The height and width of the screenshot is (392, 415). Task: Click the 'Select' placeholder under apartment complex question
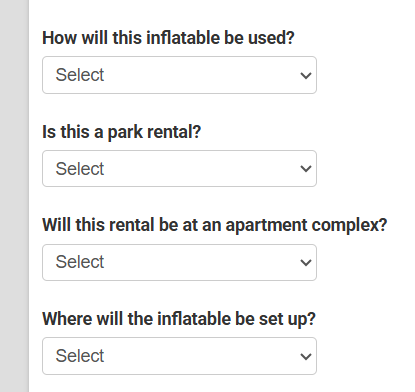coord(80,262)
